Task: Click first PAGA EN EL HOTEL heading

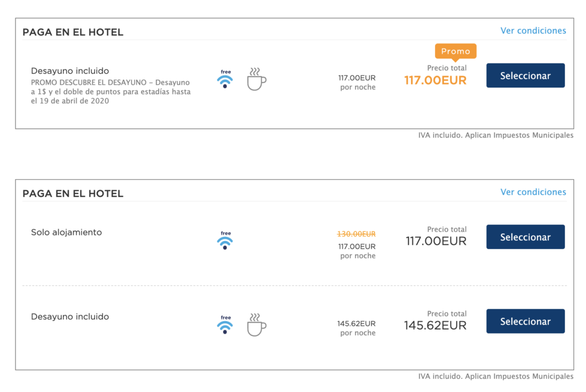Action: tap(73, 32)
